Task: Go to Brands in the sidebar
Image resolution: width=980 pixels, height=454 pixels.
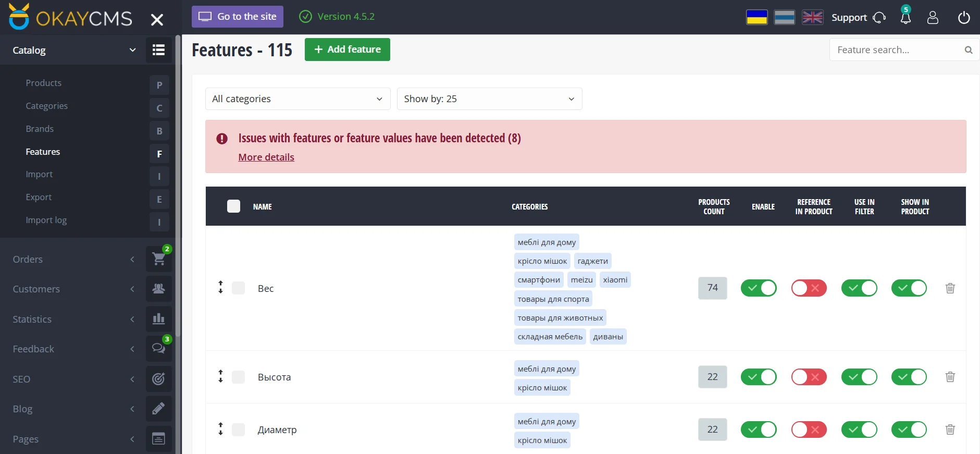Action: 40,129
